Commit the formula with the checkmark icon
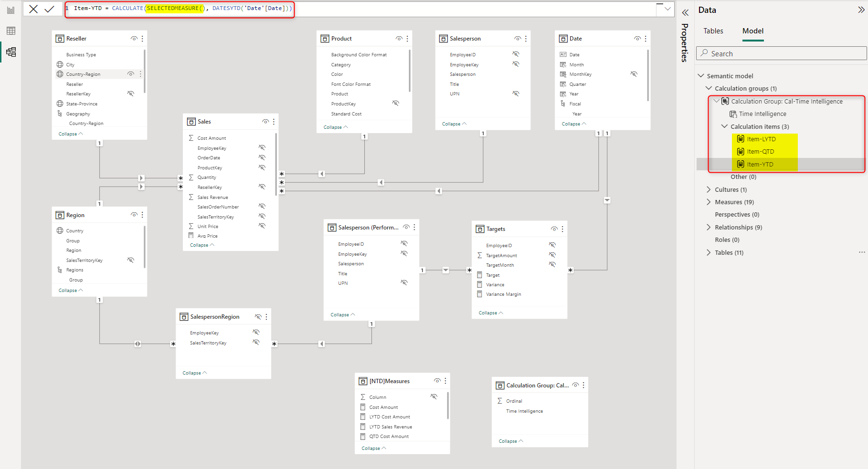This screenshot has width=868, height=469. click(x=49, y=9)
